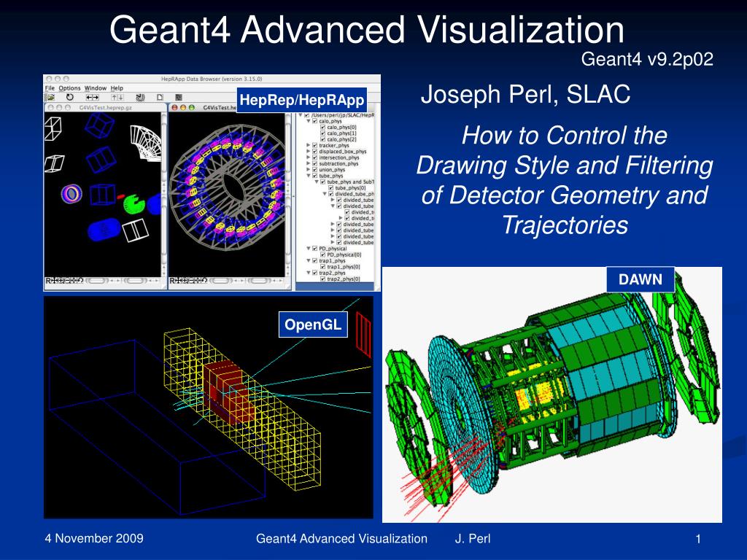The image size is (747, 560).
Task: Click the rotate icon in left view footer
Action: pos(80,281)
